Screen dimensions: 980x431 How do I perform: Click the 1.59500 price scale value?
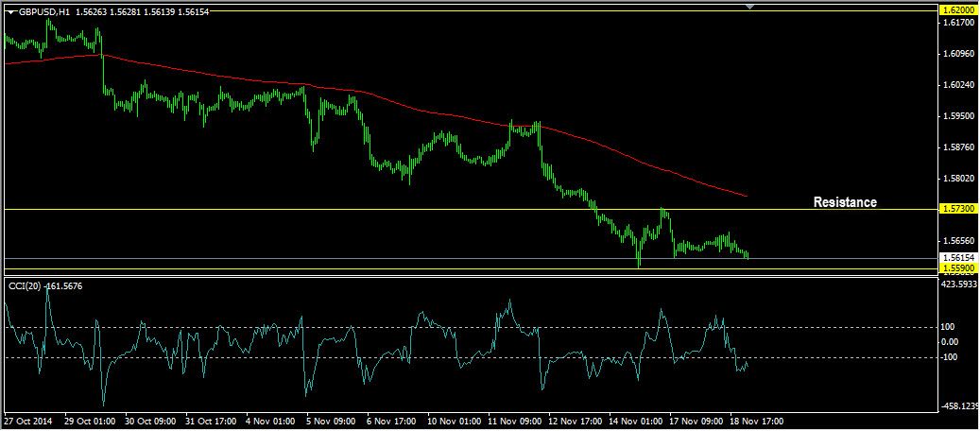(959, 116)
